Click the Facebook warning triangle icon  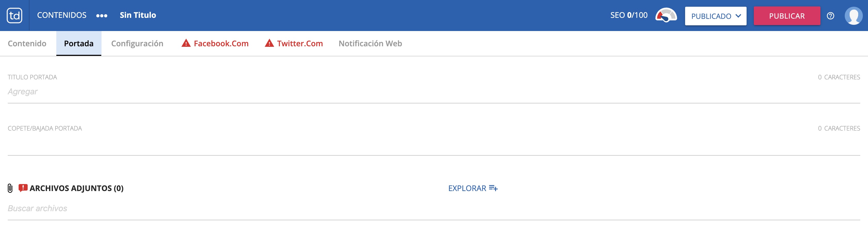[x=186, y=43]
